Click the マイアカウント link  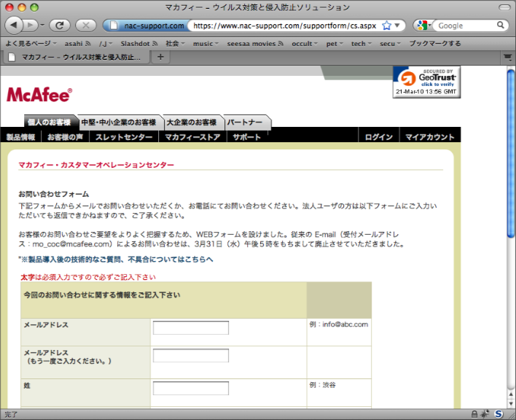[430, 137]
